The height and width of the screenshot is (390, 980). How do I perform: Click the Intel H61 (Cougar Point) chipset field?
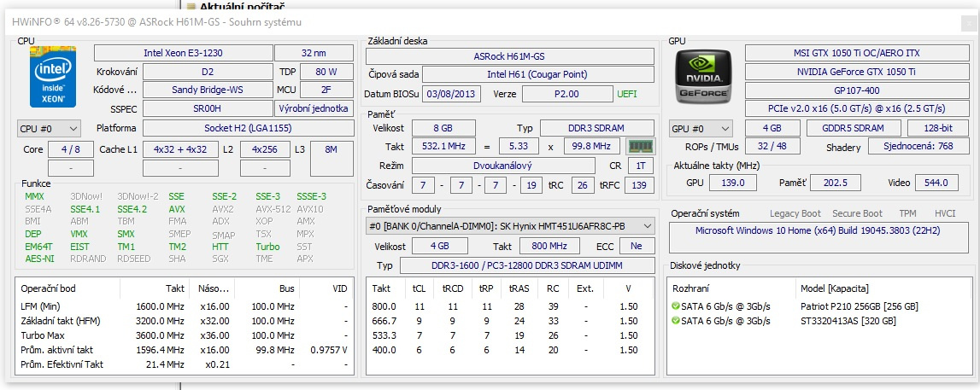click(x=538, y=74)
